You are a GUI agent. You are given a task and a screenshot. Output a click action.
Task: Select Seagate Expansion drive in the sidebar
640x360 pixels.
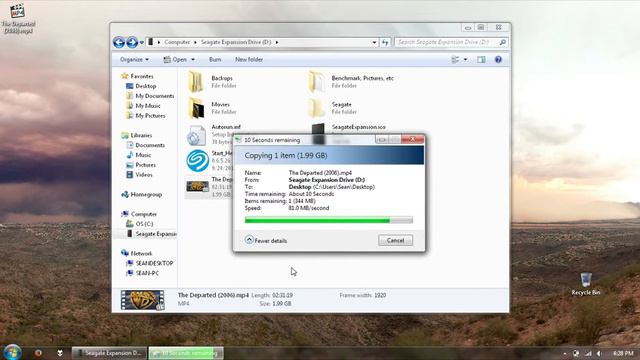(156, 234)
